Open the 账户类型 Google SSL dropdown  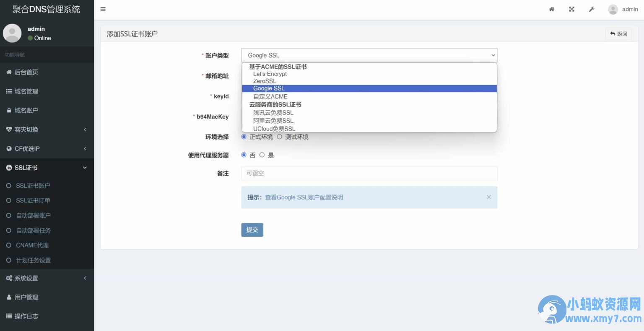click(x=369, y=55)
